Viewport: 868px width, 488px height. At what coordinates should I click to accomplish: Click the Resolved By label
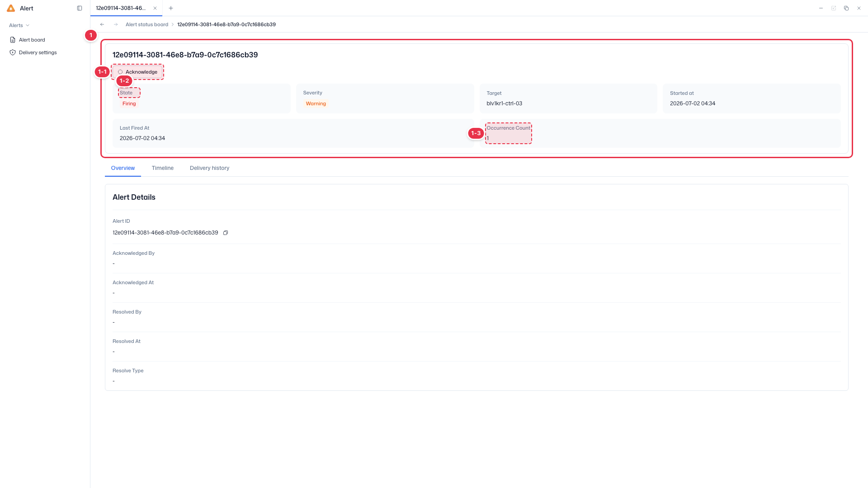127,312
